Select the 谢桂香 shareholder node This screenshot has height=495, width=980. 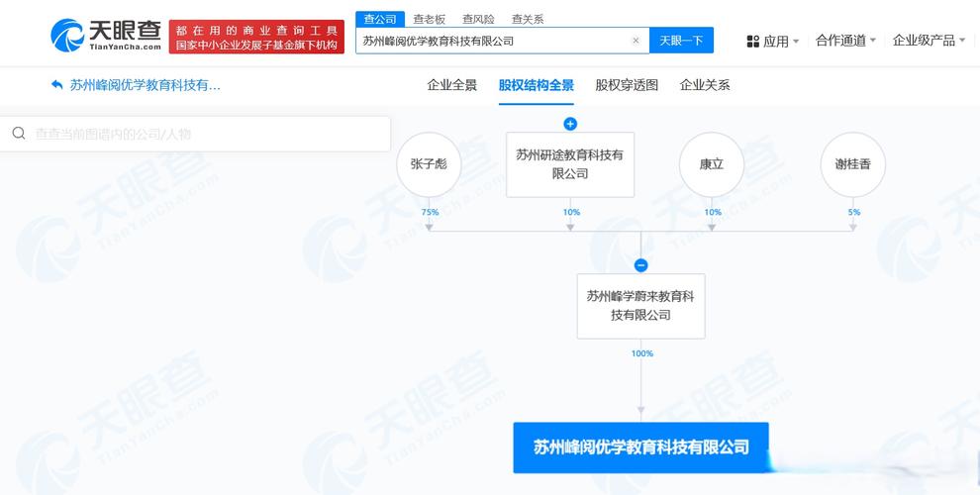click(x=852, y=164)
